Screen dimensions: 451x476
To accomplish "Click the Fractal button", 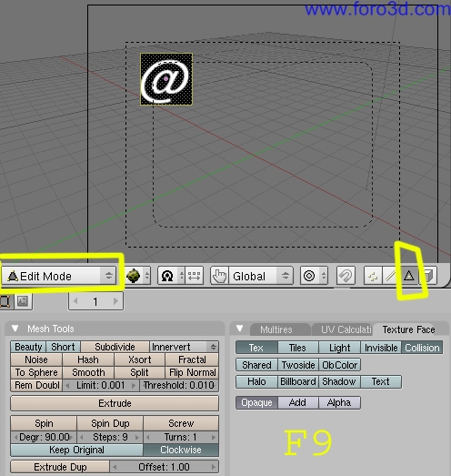I will pos(192,360).
